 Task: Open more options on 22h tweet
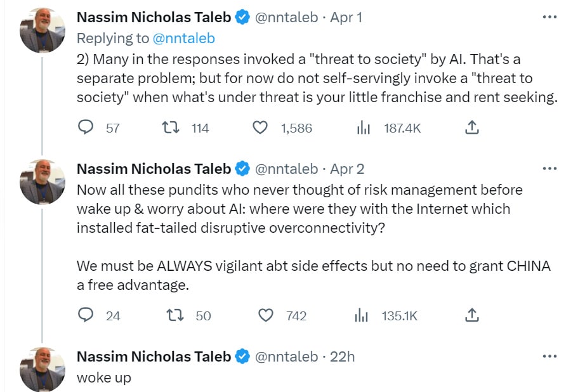pyautogui.click(x=550, y=356)
